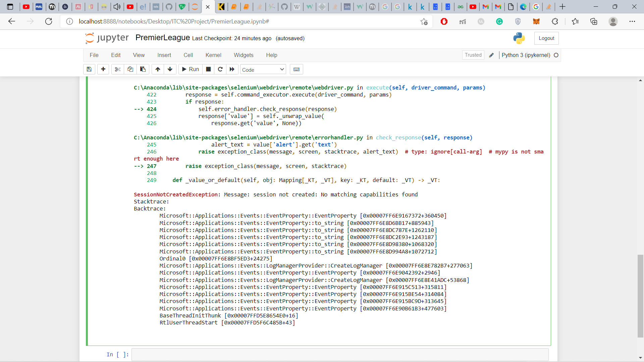Screen dimensions: 644x362
Task: Click the pencil edit-mode icon
Action: click(x=492, y=55)
